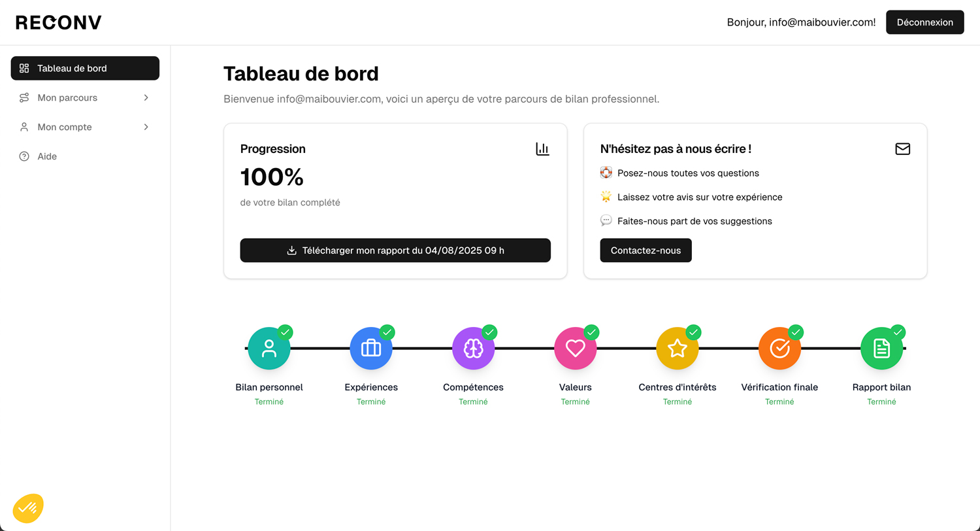Click the envelope icon in the contact card
The height and width of the screenshot is (531, 980).
pos(902,149)
